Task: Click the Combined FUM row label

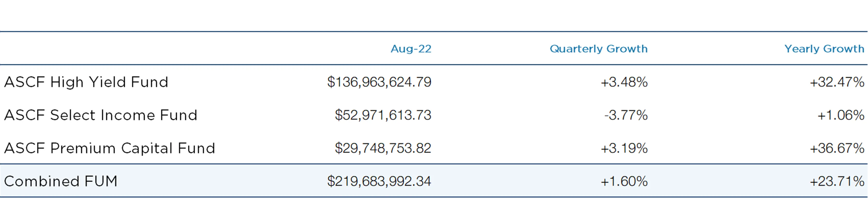Action: (61, 181)
